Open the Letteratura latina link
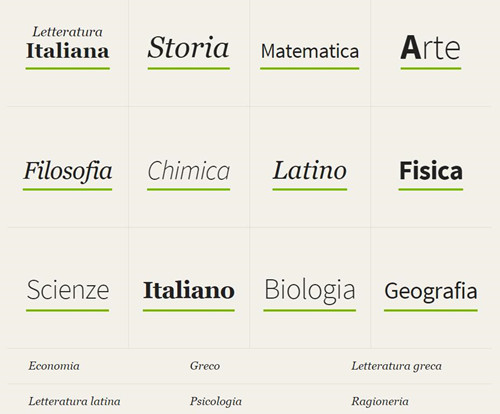Screen dimensions: 500x414 [74, 401]
